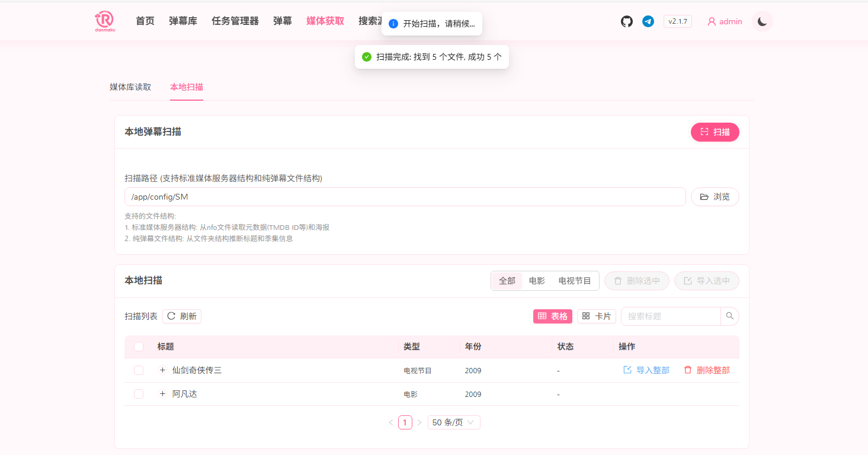This screenshot has height=455, width=868.
Task: Click the danmaku logo in header
Action: click(104, 21)
